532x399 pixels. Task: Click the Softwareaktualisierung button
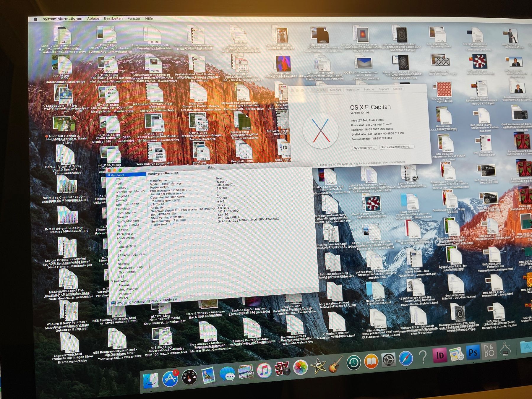397,147
